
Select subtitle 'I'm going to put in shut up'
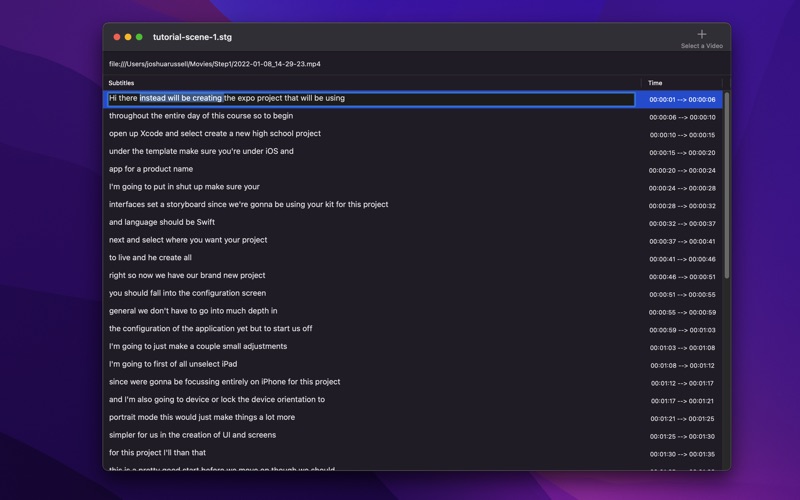[x=184, y=187]
